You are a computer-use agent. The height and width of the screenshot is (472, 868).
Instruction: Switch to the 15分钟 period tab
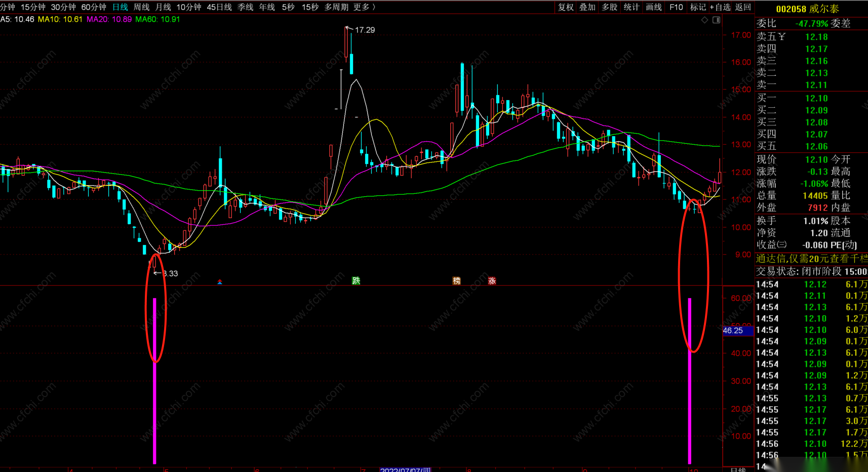tap(33, 7)
